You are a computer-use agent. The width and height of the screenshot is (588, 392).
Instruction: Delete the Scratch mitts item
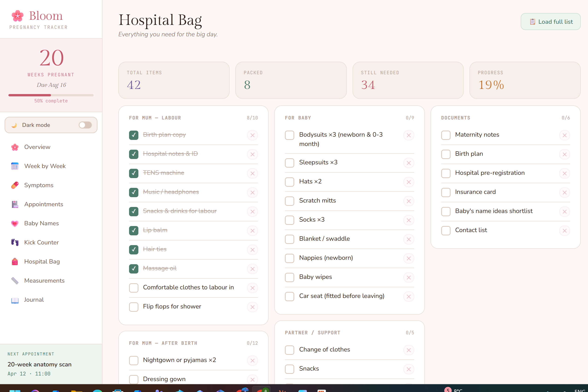[409, 201]
